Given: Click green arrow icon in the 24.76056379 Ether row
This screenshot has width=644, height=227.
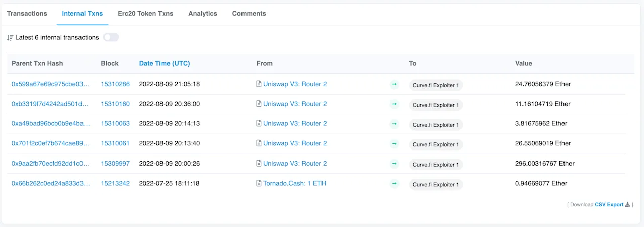Looking at the screenshot, I should [394, 84].
